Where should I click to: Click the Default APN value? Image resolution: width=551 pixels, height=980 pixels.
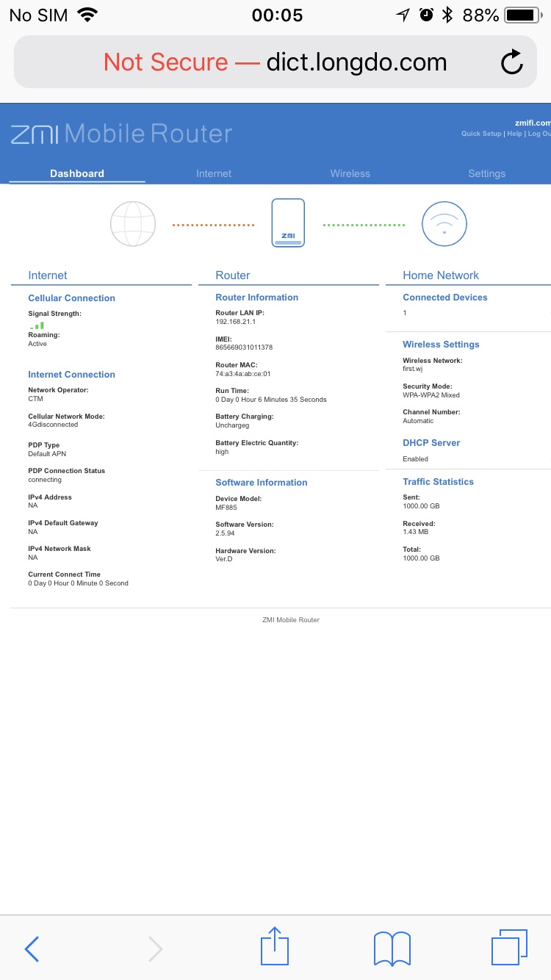click(x=47, y=454)
